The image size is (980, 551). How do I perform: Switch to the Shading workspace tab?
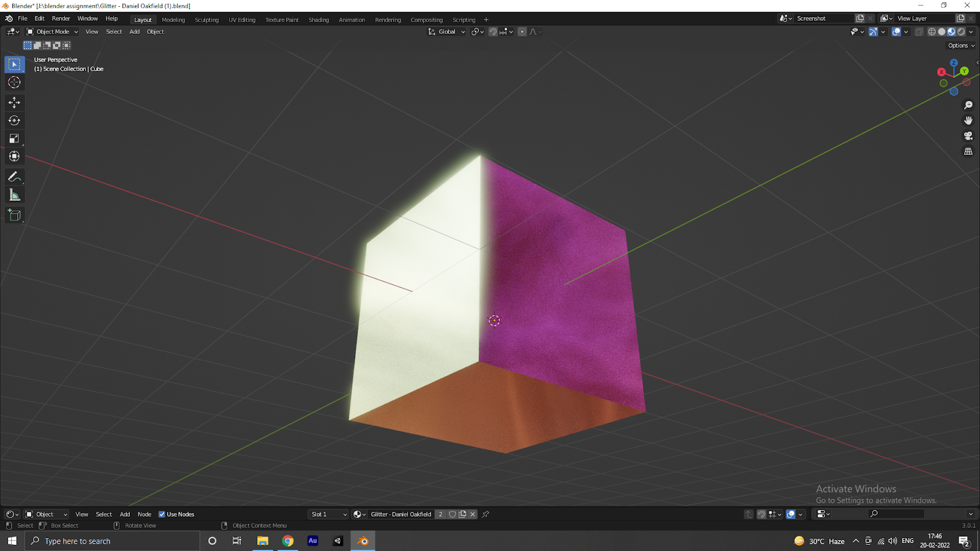318,20
